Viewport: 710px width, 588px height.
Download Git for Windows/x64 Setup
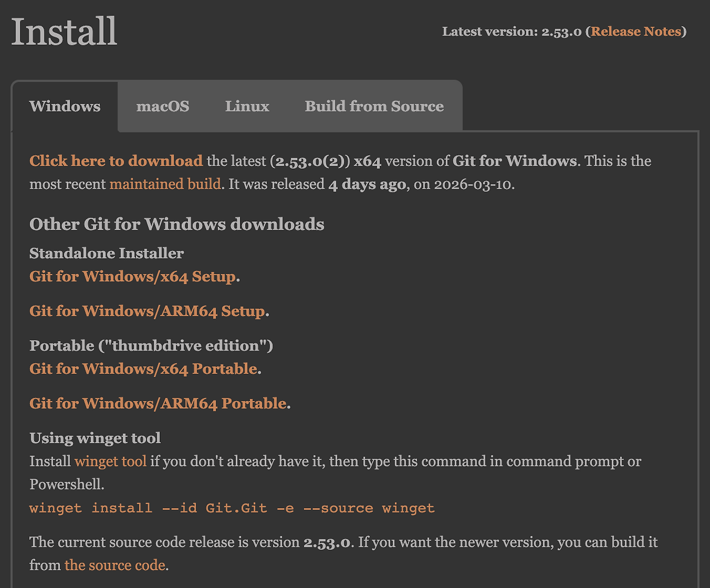tap(133, 276)
